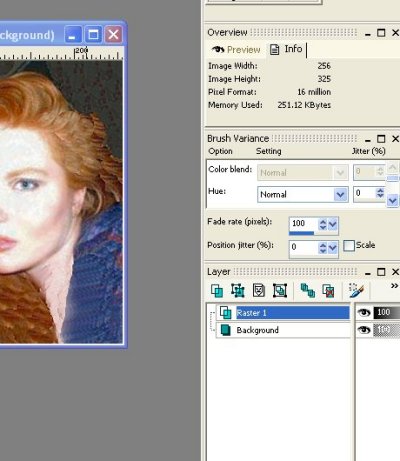Click the Jitter (%) column header

click(368, 151)
